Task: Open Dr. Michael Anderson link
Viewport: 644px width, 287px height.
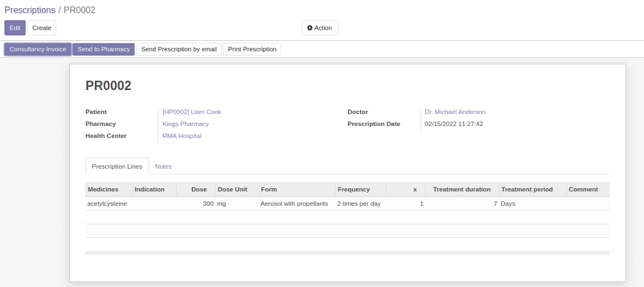Action: pyautogui.click(x=455, y=112)
